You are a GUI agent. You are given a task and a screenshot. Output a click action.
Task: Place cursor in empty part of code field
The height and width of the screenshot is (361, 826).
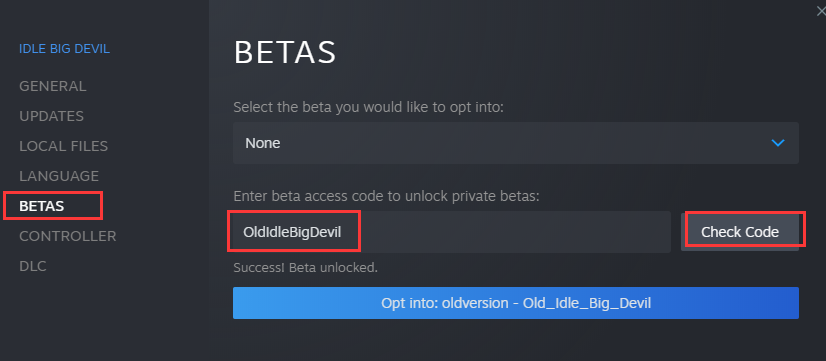(x=514, y=232)
